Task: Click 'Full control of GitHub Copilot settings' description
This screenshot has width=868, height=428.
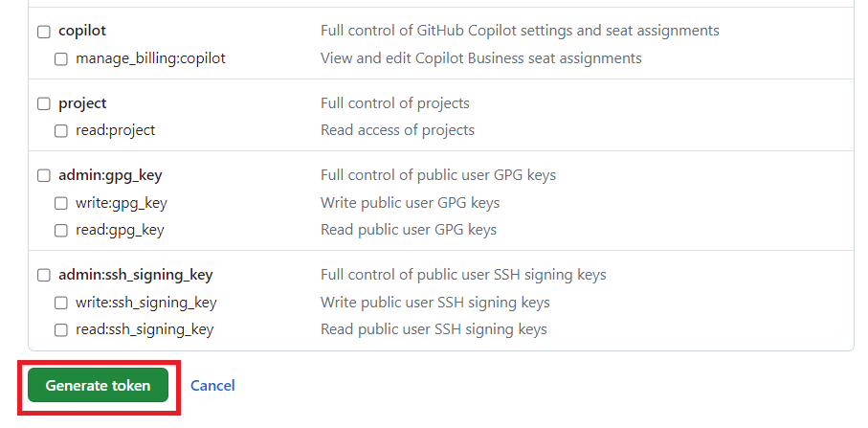Action: coord(520,31)
